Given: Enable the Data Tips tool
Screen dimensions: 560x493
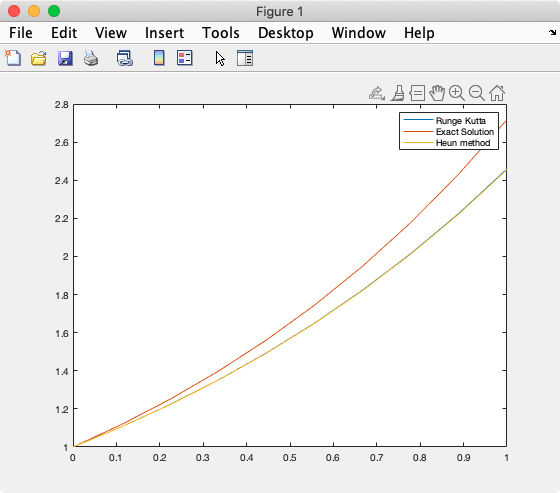Looking at the screenshot, I should [x=417, y=93].
